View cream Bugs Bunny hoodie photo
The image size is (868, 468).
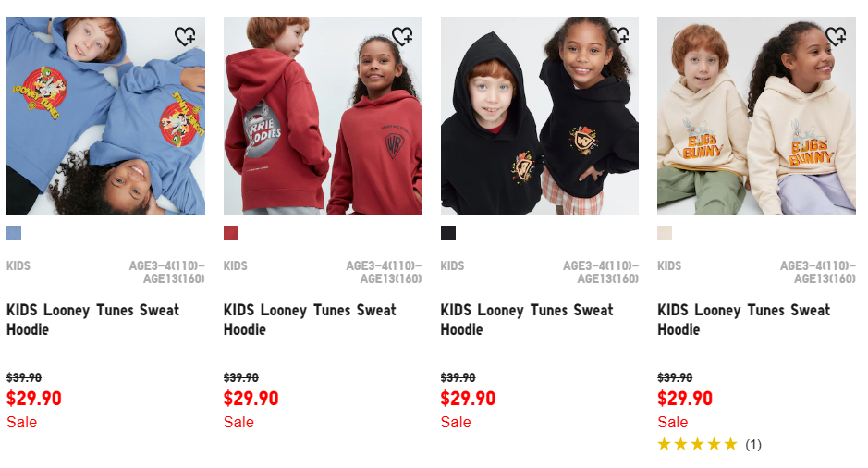click(x=757, y=116)
